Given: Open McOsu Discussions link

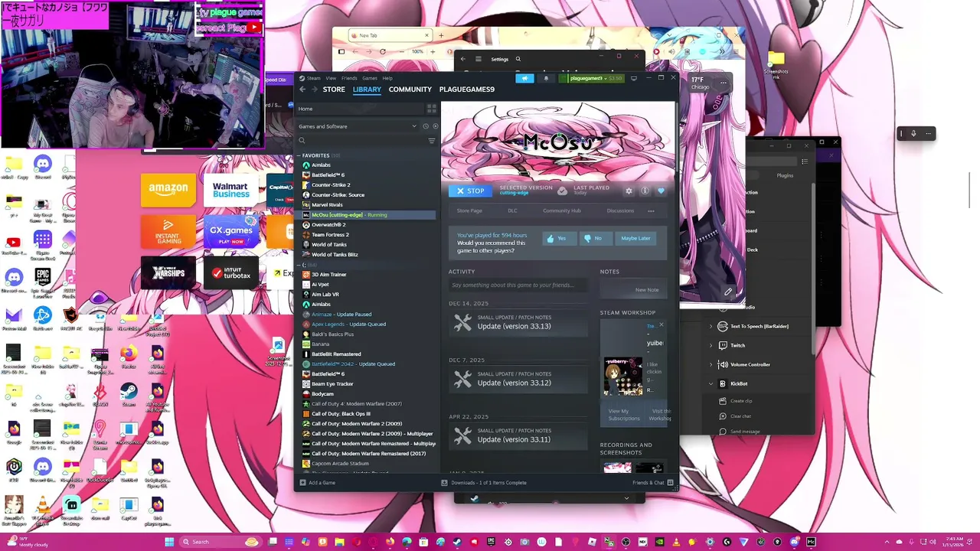Looking at the screenshot, I should click(620, 211).
